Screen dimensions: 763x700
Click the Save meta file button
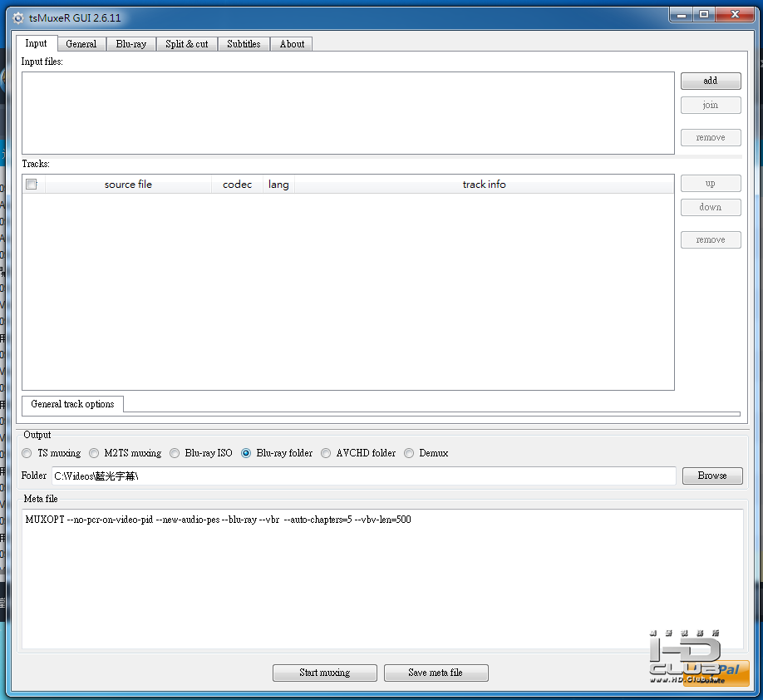tap(436, 673)
